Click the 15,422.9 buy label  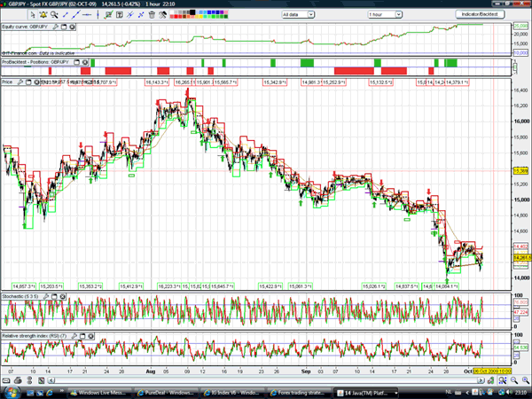pos(270,286)
